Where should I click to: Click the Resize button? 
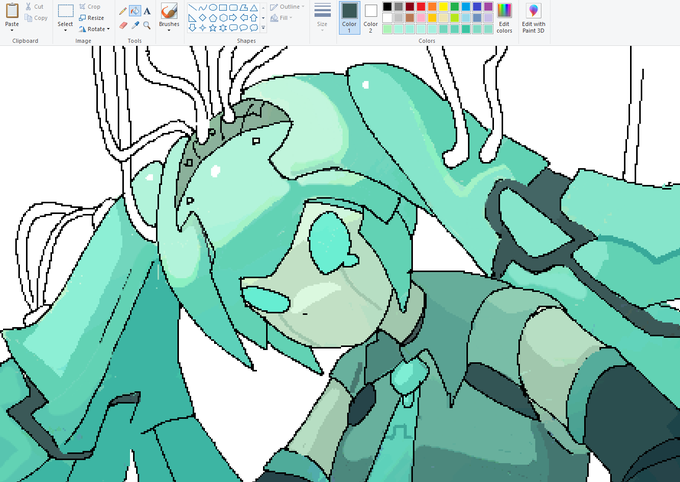[x=92, y=18]
